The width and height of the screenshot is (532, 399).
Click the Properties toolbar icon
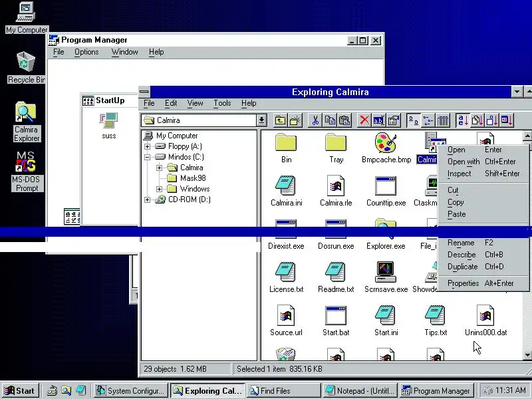click(394, 120)
